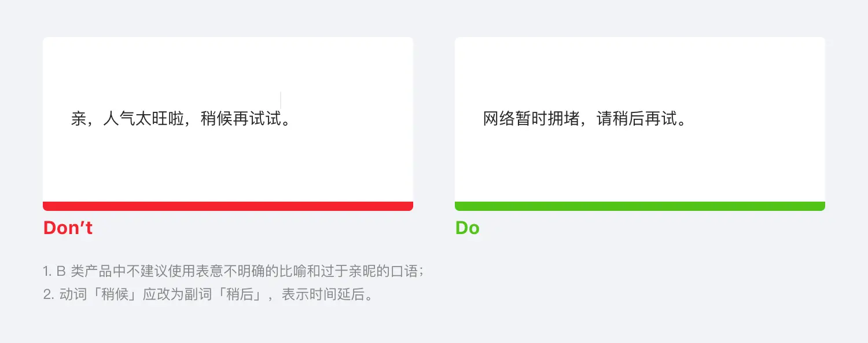Click "人气太旺啦" in the left card

[144, 119]
